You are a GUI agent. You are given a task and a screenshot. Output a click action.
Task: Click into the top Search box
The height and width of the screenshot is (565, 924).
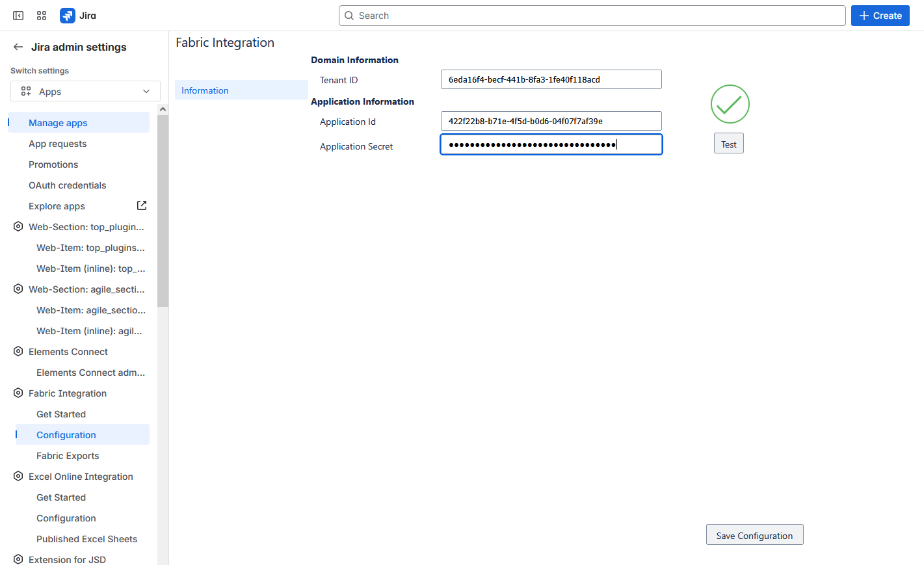(592, 16)
